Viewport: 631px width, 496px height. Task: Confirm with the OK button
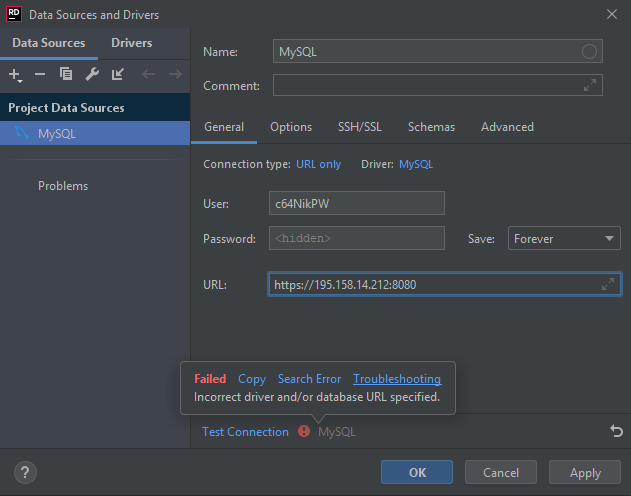click(x=417, y=472)
